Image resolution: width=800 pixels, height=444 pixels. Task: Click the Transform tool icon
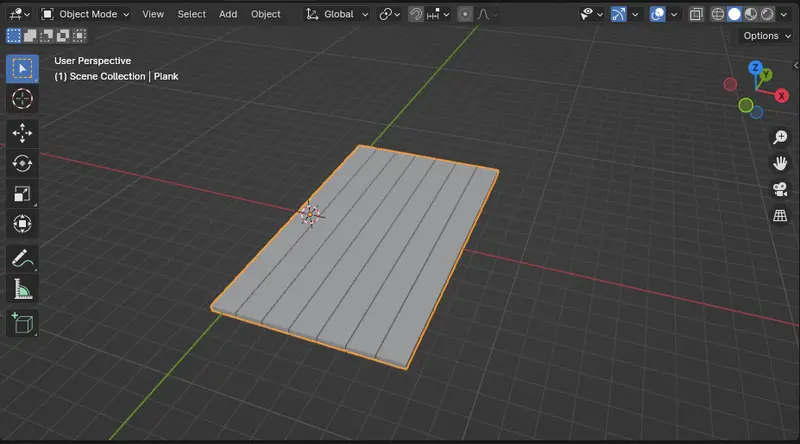click(x=22, y=223)
